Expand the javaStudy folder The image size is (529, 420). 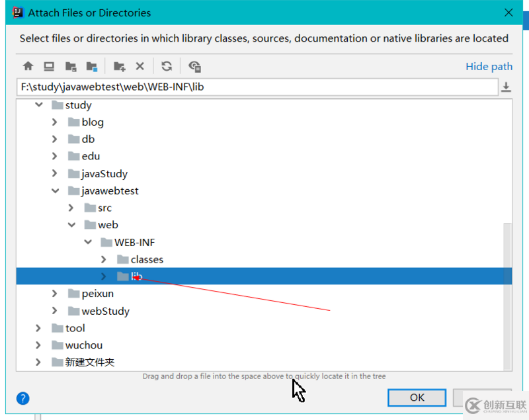click(x=55, y=173)
